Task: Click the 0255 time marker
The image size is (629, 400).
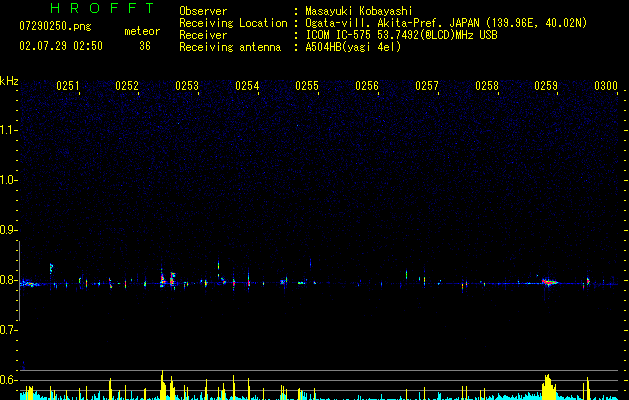Action: 307,86
